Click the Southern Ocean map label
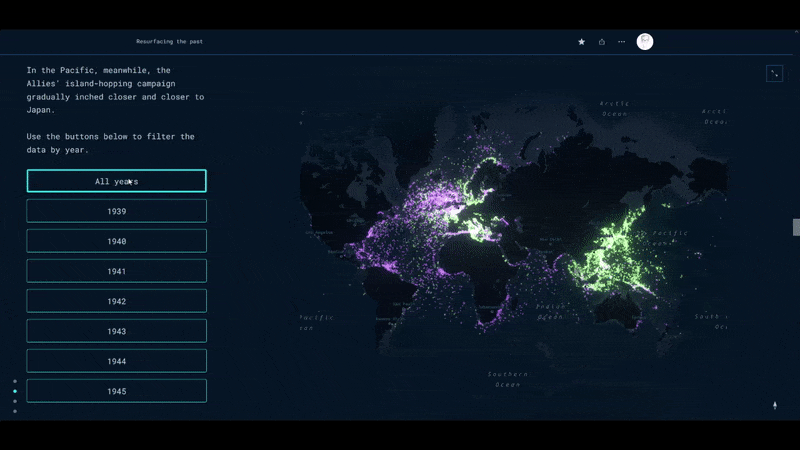The width and height of the screenshot is (800, 450). point(508,379)
